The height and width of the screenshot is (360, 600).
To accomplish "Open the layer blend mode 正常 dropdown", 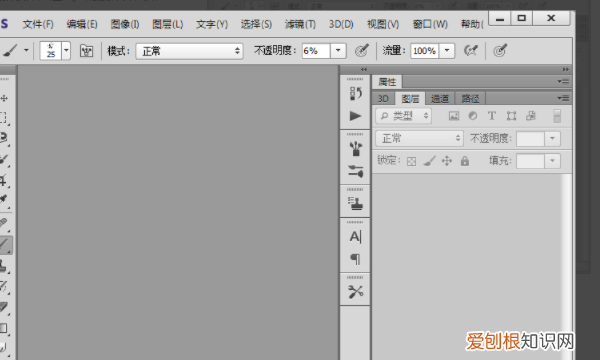I will pos(419,138).
